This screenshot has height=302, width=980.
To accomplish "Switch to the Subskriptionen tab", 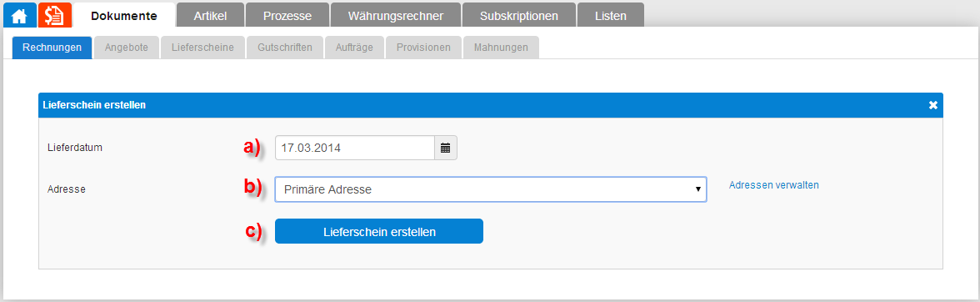I will coord(518,16).
